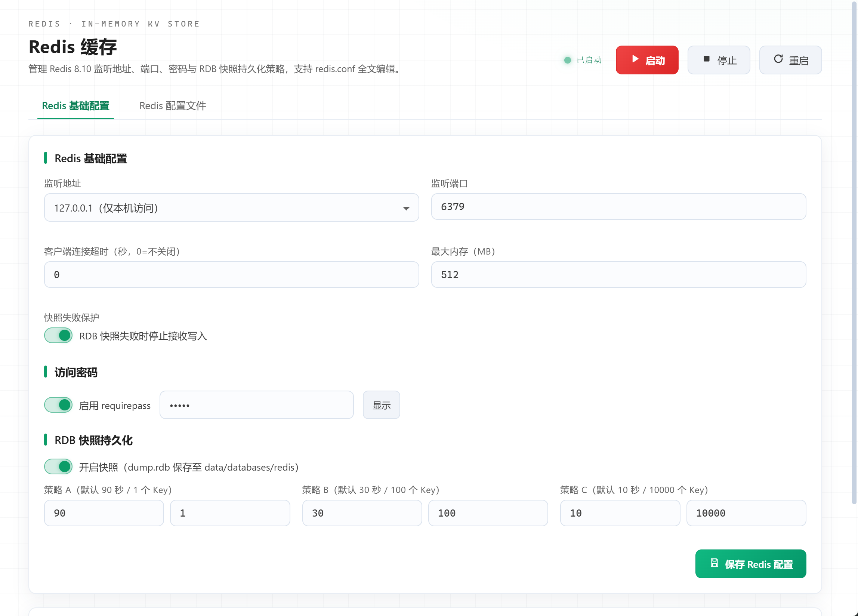
Task: Click the 最大内存 (MB) field with 512
Action: 618,275
